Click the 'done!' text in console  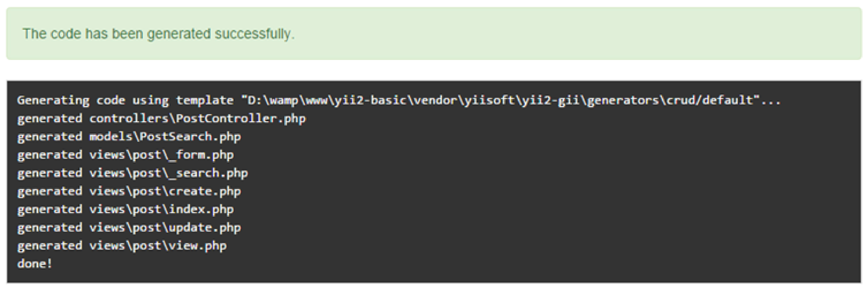[x=35, y=264]
